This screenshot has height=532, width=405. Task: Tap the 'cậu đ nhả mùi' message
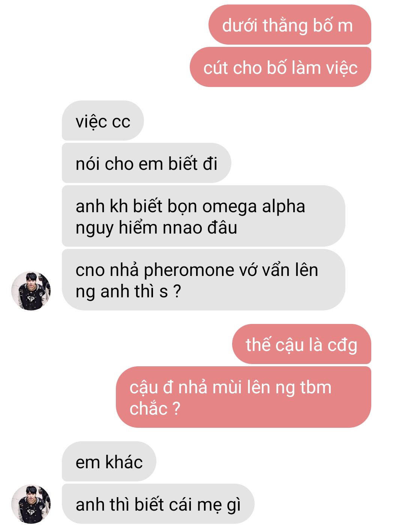pos(243,397)
